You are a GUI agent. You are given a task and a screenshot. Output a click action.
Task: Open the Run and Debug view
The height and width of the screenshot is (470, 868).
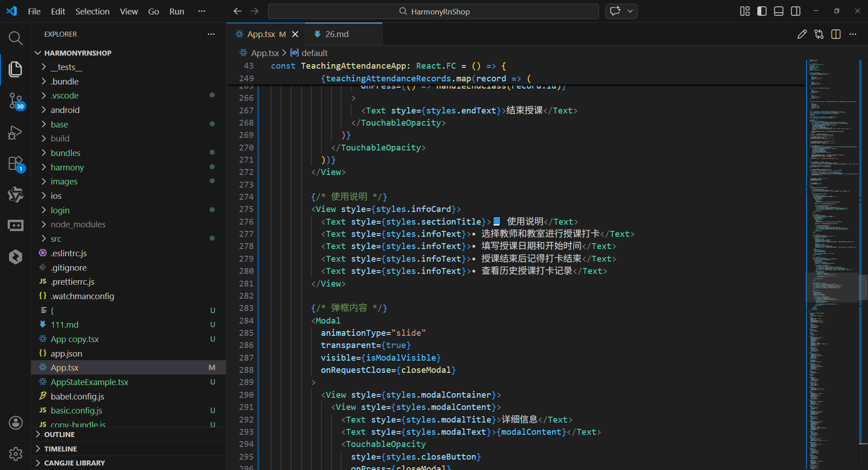[x=15, y=132]
